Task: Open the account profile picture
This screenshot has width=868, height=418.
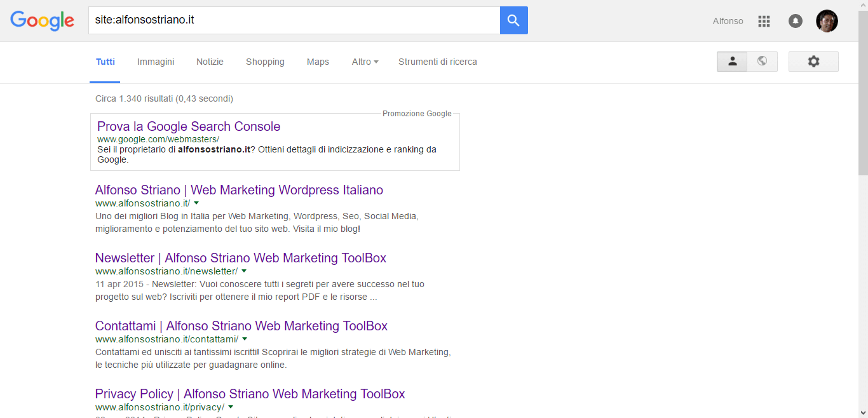Action: point(827,21)
